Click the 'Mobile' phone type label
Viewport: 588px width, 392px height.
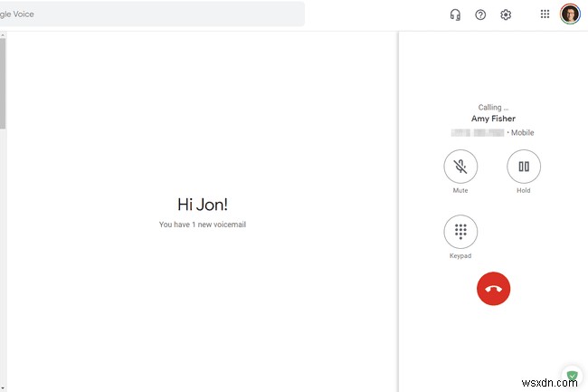pyautogui.click(x=522, y=132)
